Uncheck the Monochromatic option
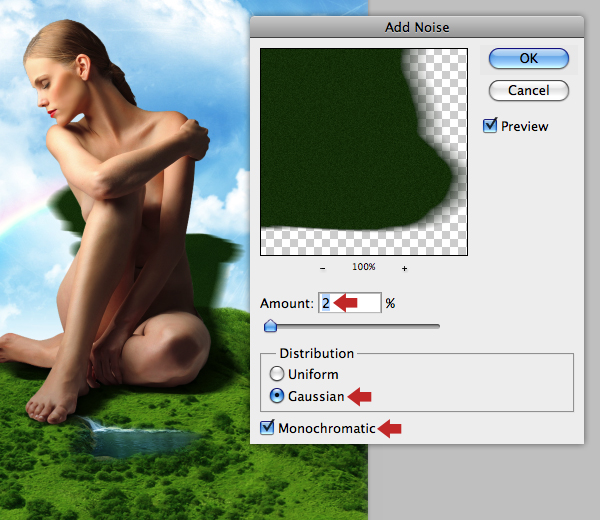The height and width of the screenshot is (520, 600). click(x=267, y=427)
